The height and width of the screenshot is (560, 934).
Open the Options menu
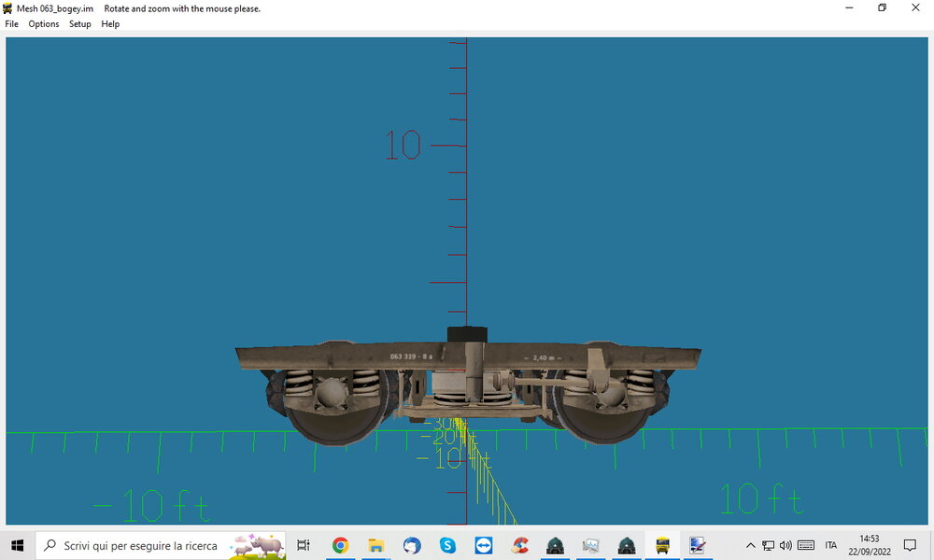pyautogui.click(x=44, y=24)
